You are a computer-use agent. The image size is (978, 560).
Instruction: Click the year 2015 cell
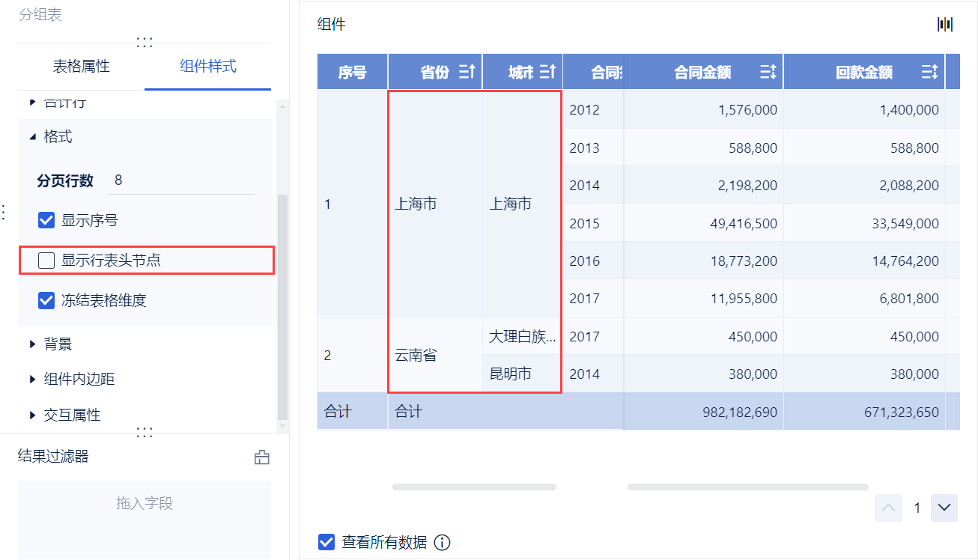593,223
